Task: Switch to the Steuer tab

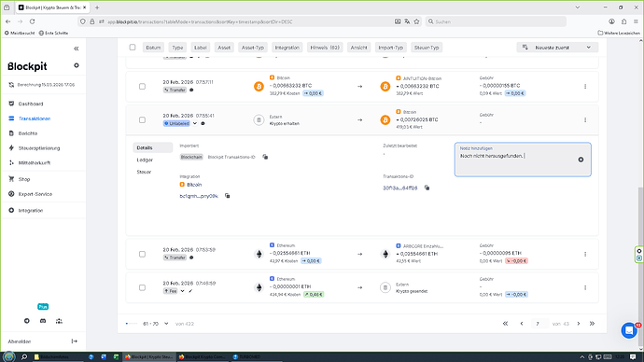Action: click(144, 172)
